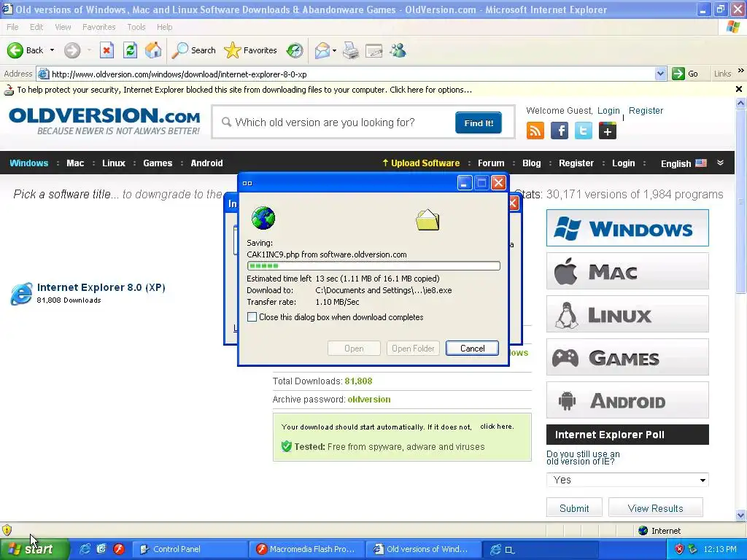This screenshot has height=560, width=747.
Task: Open the Blog link in nav bar
Action: tap(531, 163)
